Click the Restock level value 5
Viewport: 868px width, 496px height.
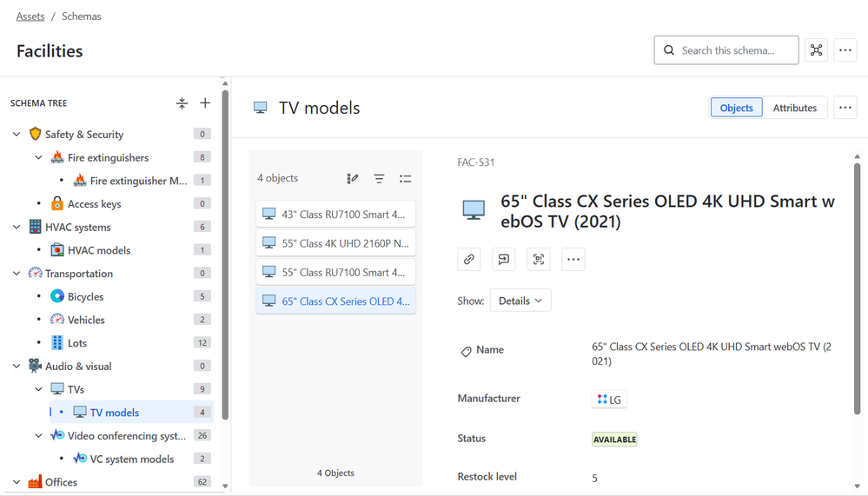(x=594, y=478)
